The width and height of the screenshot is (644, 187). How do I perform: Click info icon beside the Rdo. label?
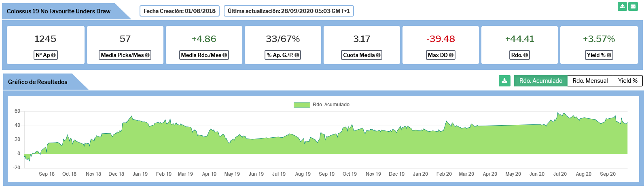pyautogui.click(x=526, y=55)
